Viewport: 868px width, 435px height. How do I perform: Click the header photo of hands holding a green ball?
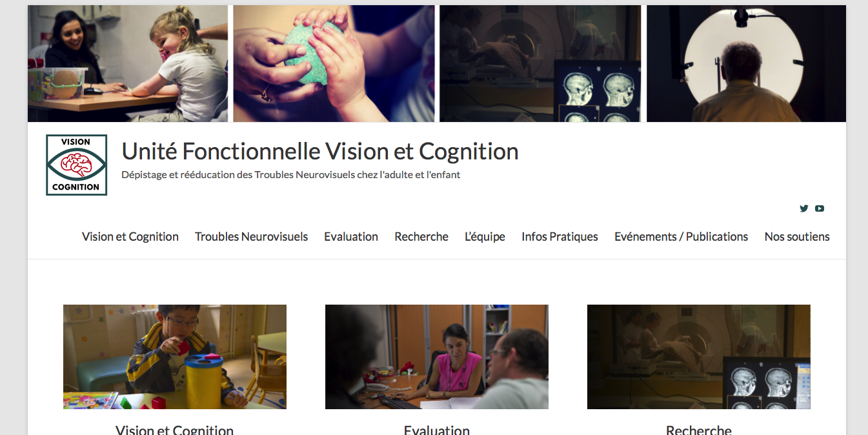pyautogui.click(x=334, y=63)
